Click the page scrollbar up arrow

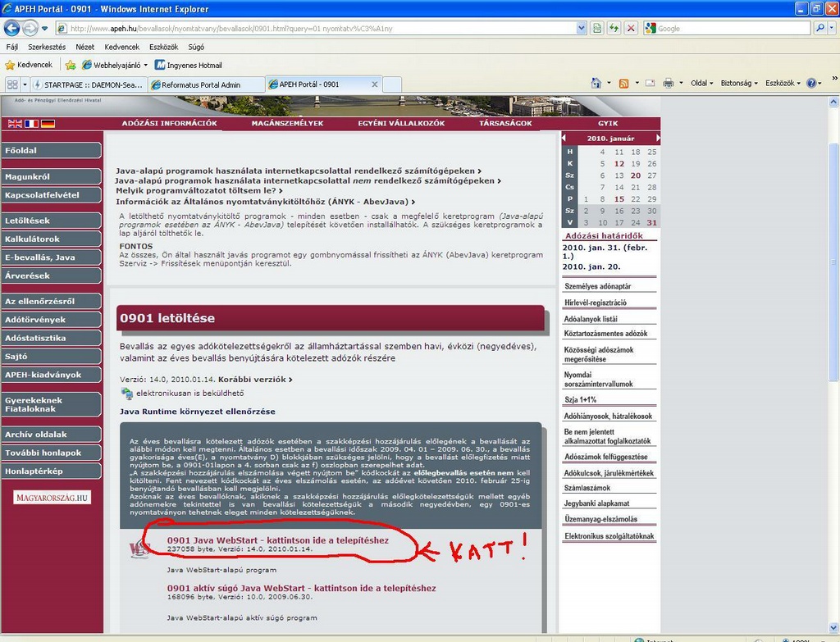[x=833, y=101]
